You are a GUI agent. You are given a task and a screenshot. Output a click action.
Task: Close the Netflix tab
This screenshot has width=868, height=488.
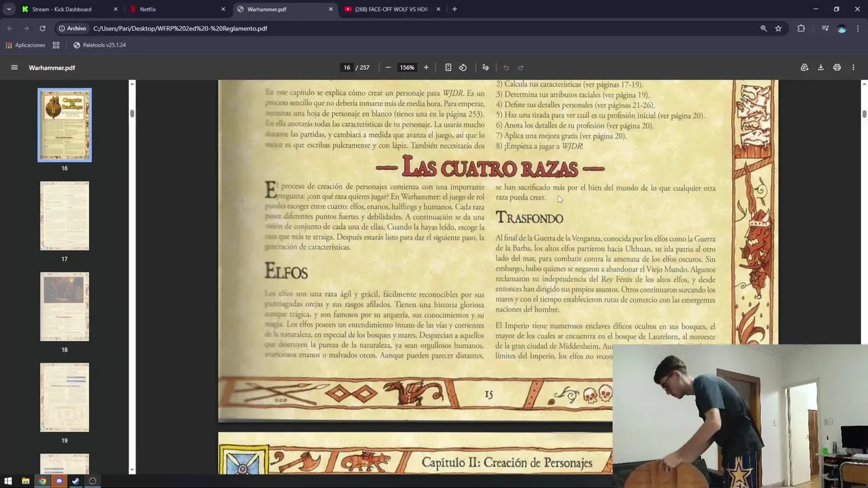click(x=223, y=9)
